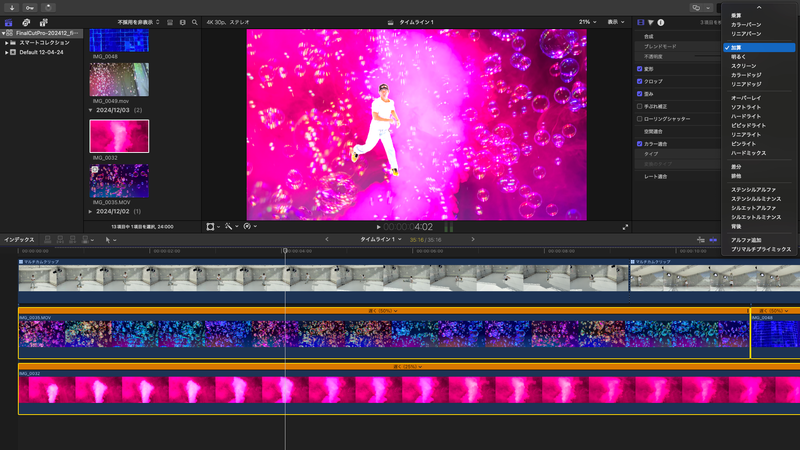Toggle the クロップ checkbox
Screen dimensions: 800x450
click(x=639, y=81)
